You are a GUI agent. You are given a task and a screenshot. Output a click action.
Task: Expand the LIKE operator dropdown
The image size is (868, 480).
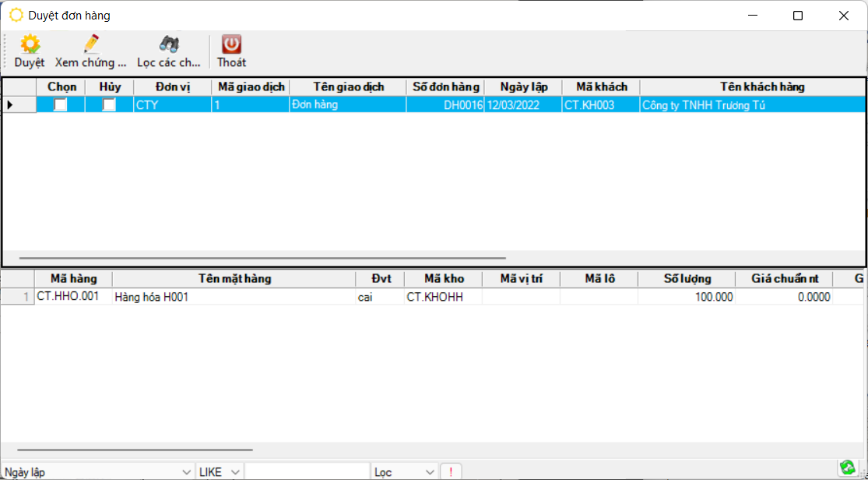pos(234,472)
